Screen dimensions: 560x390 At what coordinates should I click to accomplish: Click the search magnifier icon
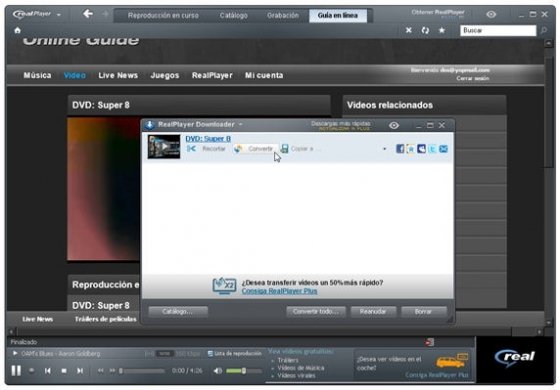click(x=544, y=31)
